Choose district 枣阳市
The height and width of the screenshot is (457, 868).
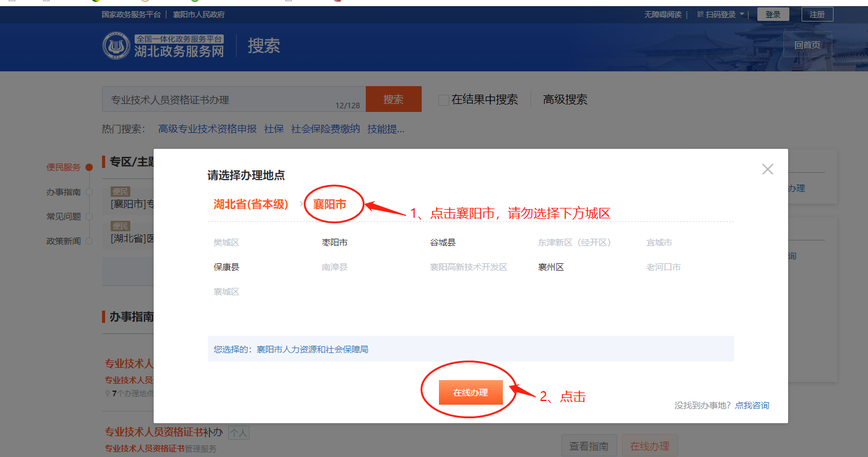[x=334, y=242]
